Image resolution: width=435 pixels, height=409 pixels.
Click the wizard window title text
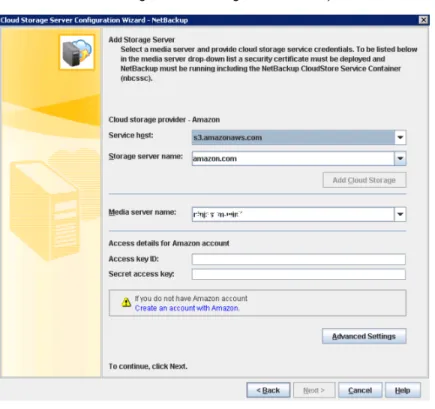point(94,20)
